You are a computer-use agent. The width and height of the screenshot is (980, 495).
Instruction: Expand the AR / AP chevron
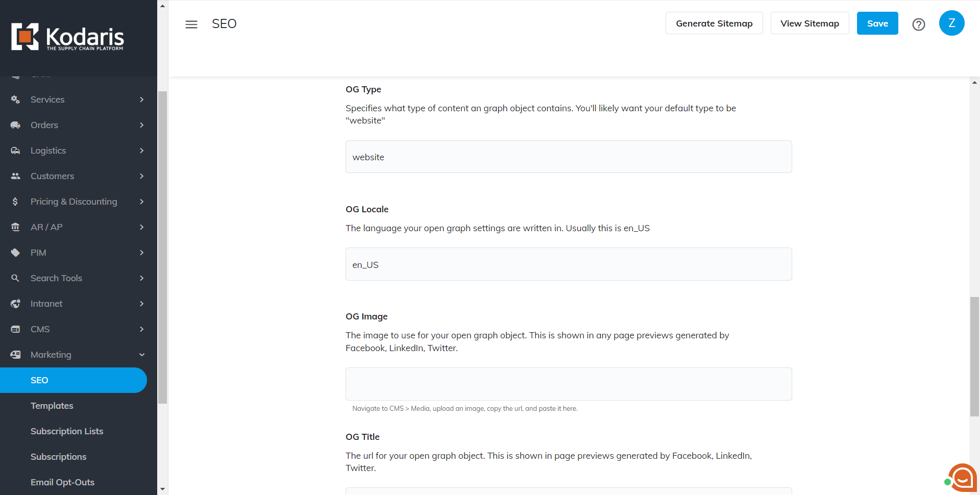point(142,227)
